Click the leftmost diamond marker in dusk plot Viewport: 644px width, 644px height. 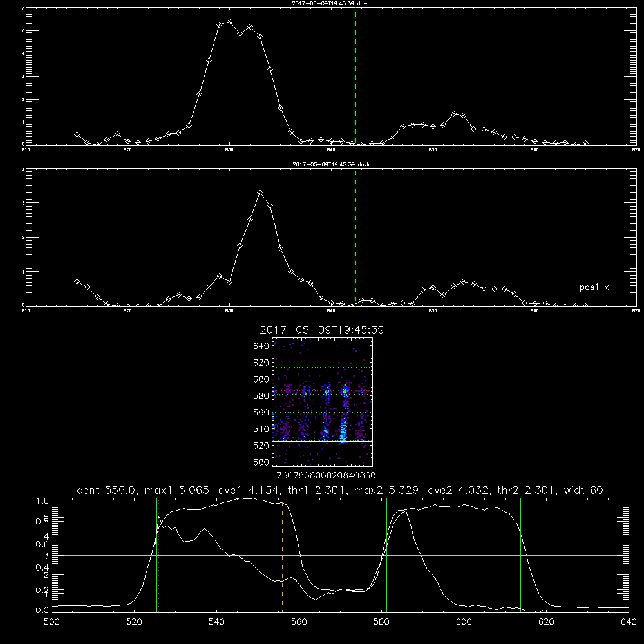77,282
